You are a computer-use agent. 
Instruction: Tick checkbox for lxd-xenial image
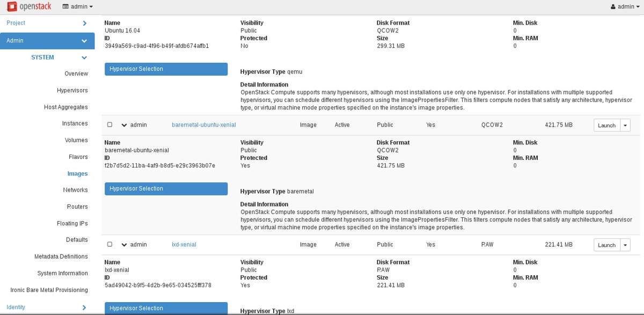point(110,245)
